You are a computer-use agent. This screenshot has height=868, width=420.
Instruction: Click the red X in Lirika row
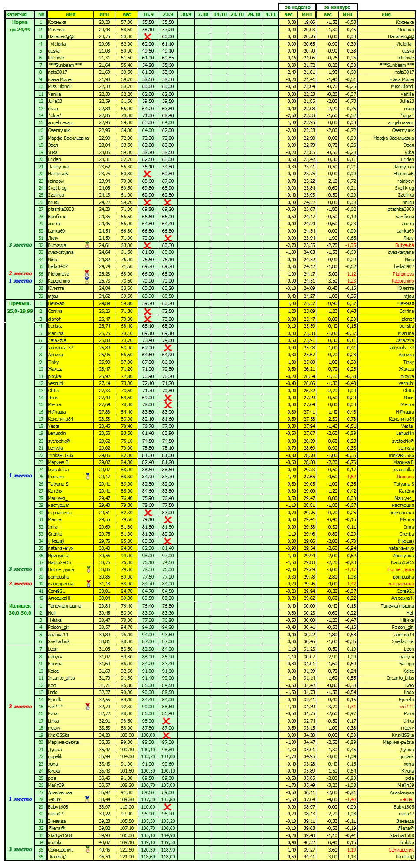(x=166, y=721)
